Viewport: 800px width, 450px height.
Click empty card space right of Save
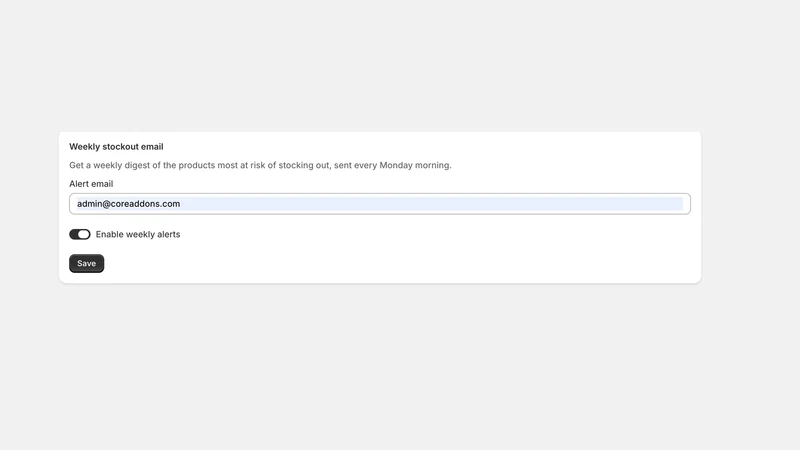click(398, 263)
